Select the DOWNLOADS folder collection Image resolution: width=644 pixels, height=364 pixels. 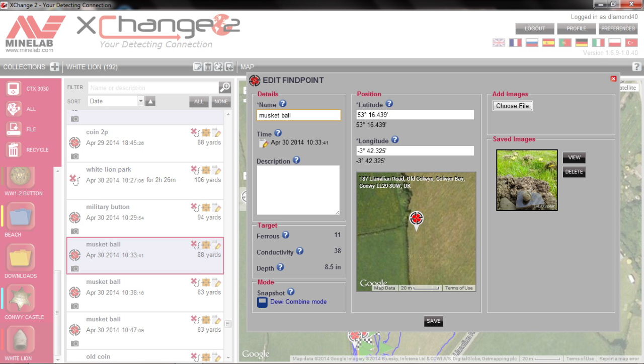click(21, 258)
